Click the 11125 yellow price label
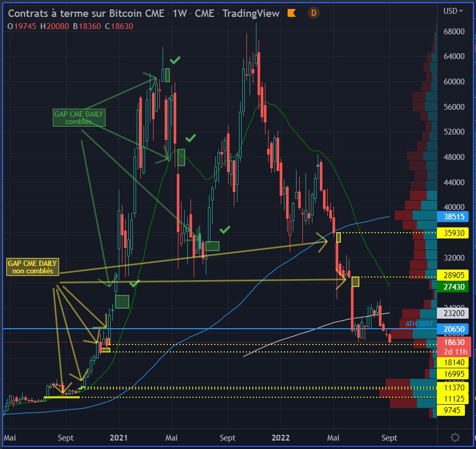This screenshot has height=449, width=476. coord(452,398)
